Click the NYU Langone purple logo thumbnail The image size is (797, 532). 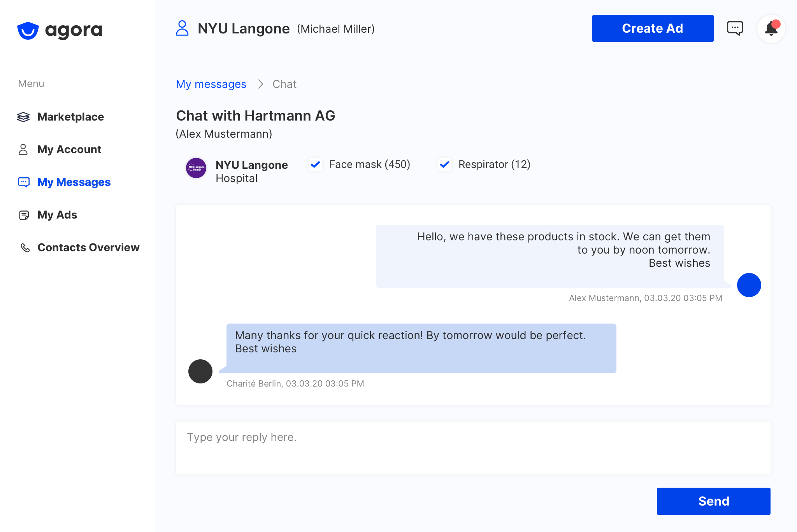(196, 168)
